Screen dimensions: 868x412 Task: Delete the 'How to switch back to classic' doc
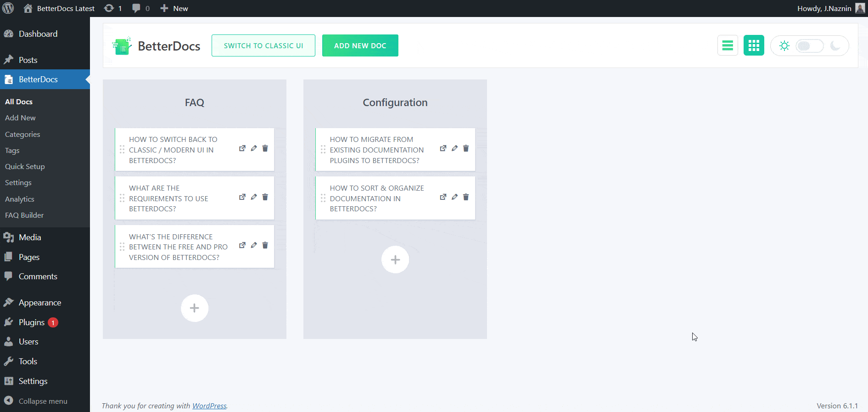265,148
